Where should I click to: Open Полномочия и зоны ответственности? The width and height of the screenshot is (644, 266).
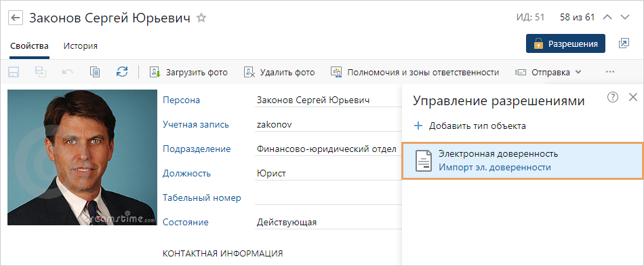(x=415, y=73)
